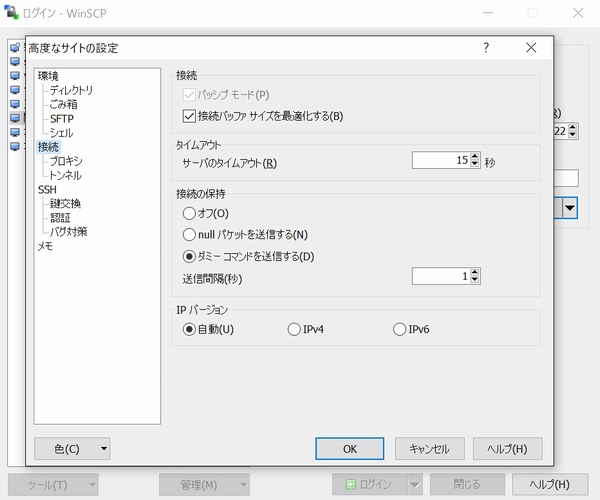Minimize the WinSCP login window

pyautogui.click(x=488, y=13)
